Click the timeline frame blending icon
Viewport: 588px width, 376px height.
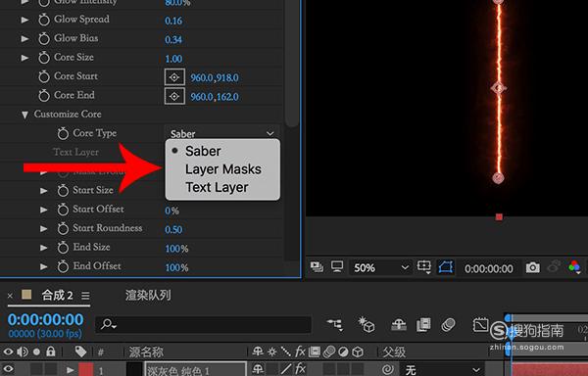click(x=423, y=325)
